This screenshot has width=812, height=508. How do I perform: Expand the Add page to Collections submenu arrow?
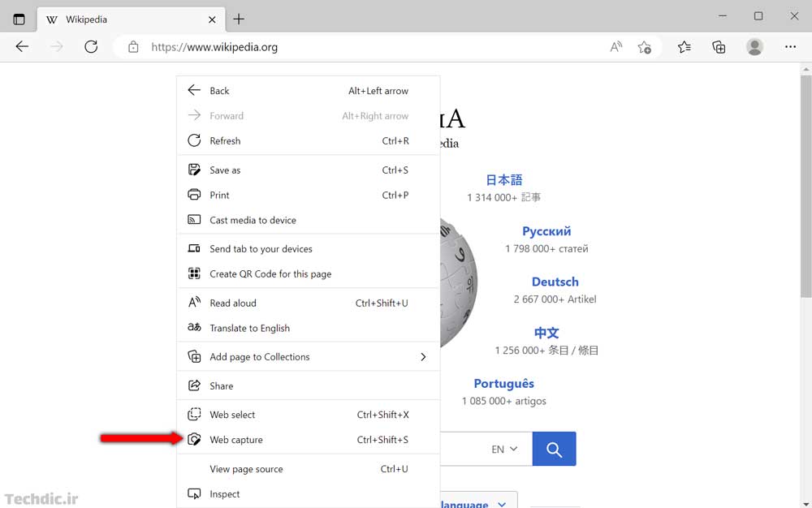click(423, 357)
